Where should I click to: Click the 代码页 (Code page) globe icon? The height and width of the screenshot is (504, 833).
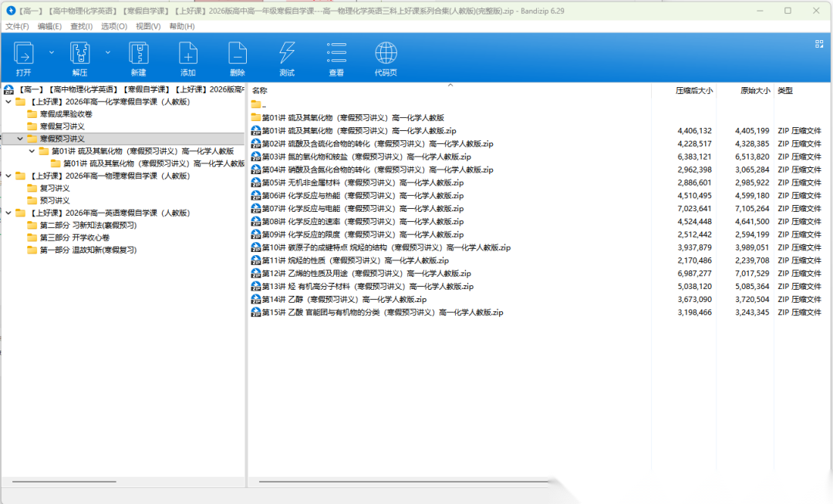pyautogui.click(x=386, y=54)
